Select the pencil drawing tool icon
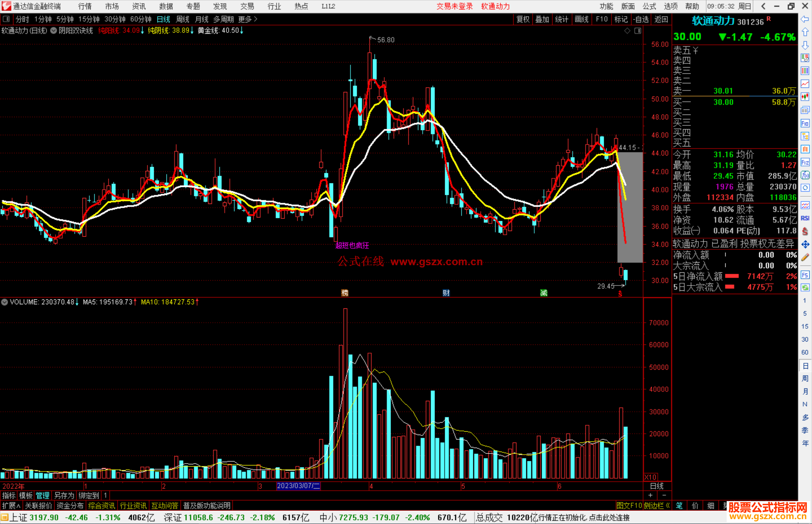This screenshot has height=524, width=812. point(805,257)
